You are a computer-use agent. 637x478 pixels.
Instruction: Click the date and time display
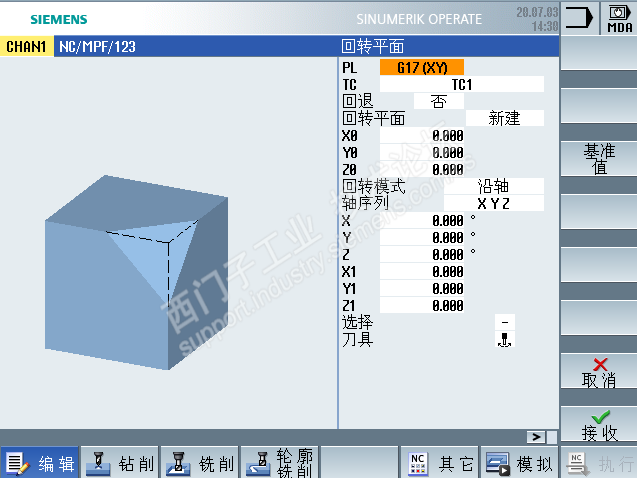pos(537,19)
